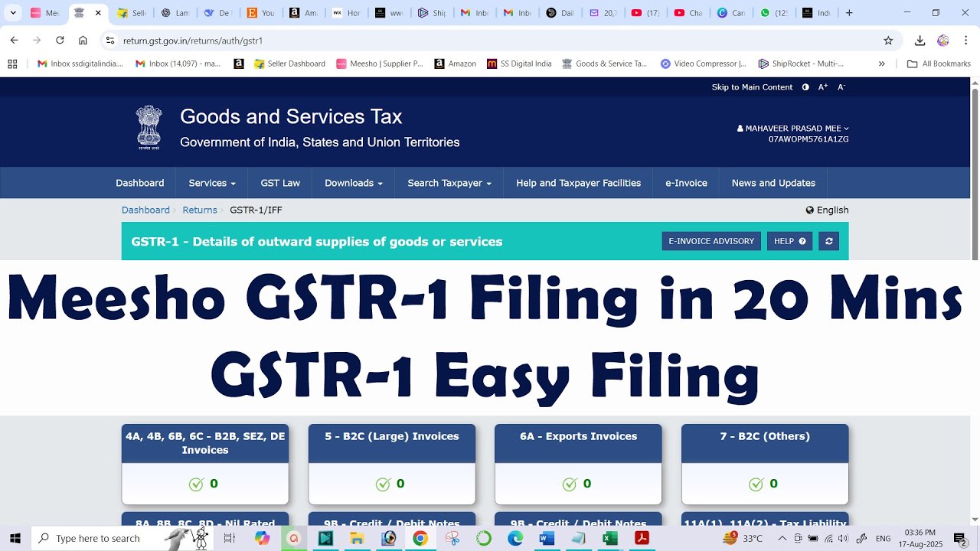
Task: Open the Meesho Supplier Panel bookmark
Action: [380, 64]
